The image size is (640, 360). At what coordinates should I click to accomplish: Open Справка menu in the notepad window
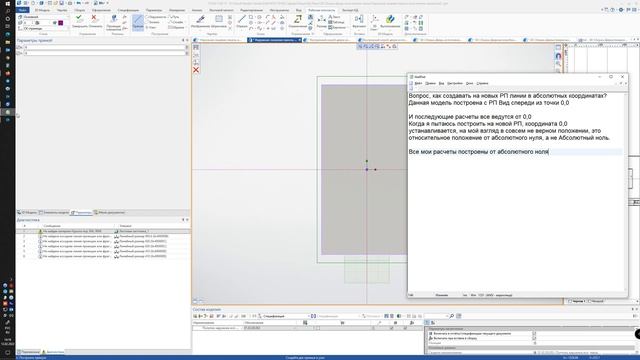pyautogui.click(x=482, y=83)
